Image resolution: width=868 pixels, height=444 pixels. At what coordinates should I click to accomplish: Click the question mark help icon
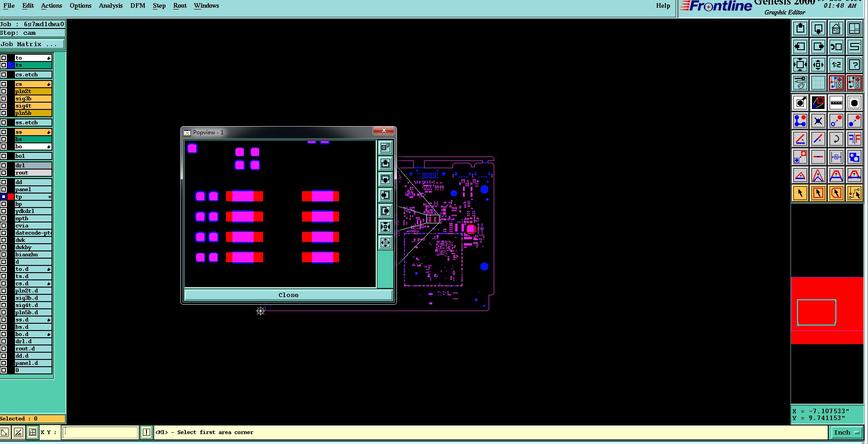coord(854,65)
